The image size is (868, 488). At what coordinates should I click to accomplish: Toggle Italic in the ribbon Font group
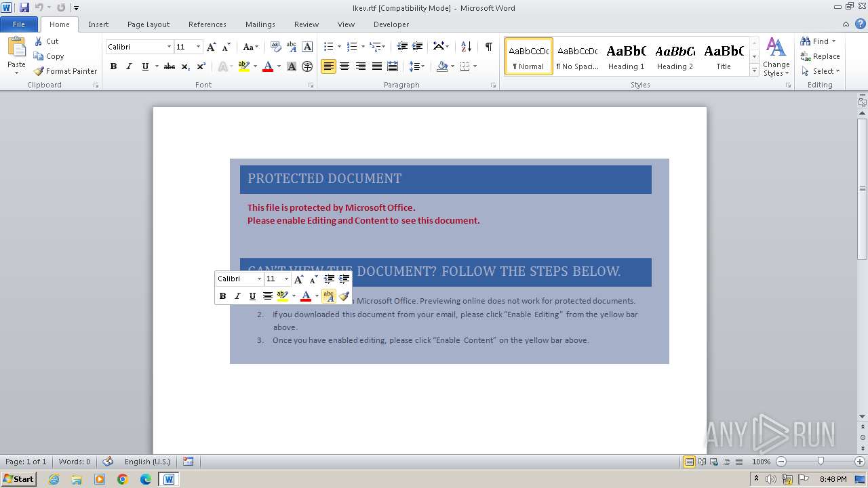(x=129, y=66)
